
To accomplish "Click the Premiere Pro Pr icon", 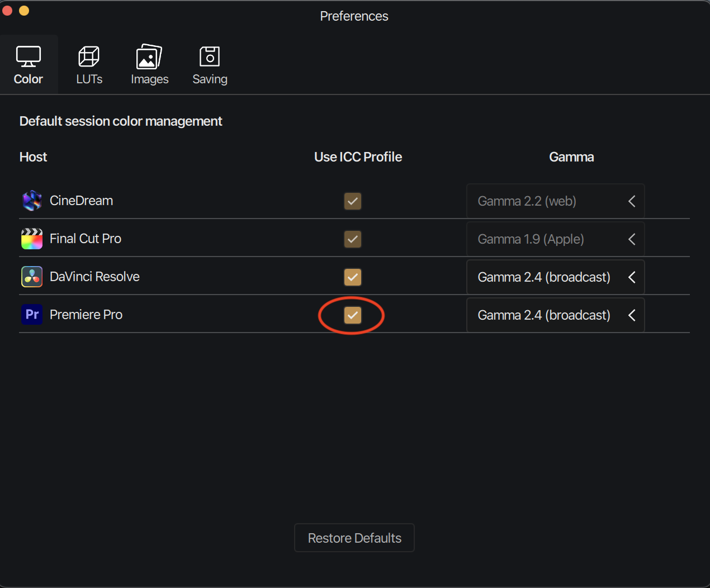I will click(32, 315).
